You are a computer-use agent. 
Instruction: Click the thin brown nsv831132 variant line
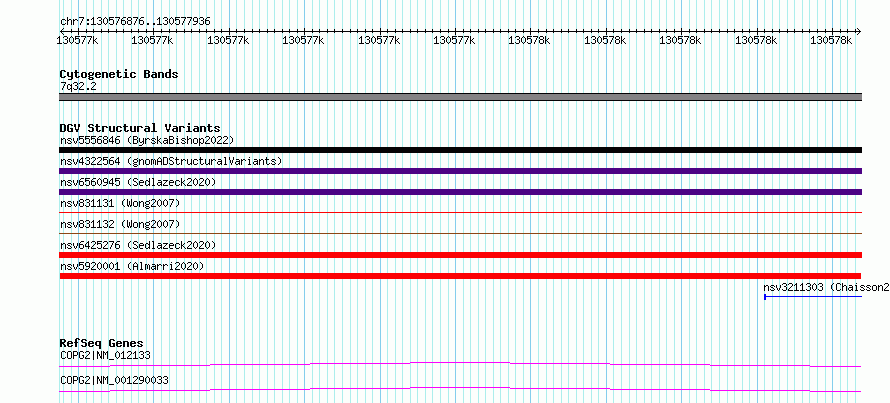point(460,233)
